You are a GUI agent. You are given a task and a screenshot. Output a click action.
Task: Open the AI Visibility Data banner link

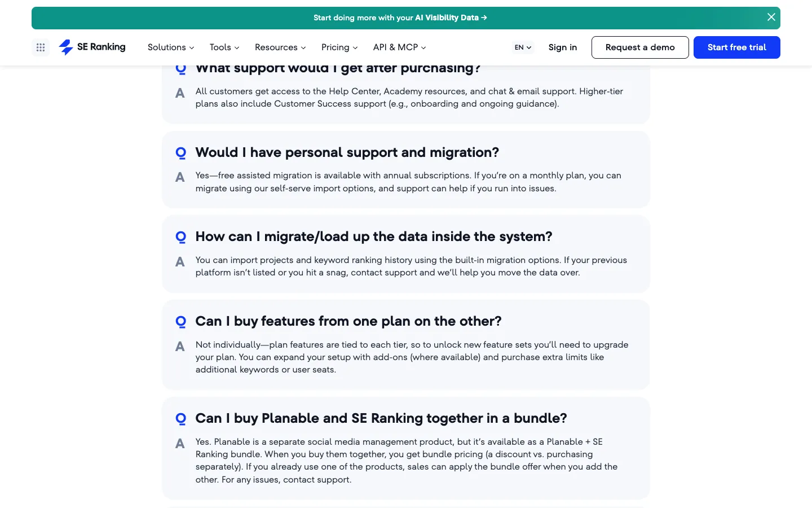[400, 17]
